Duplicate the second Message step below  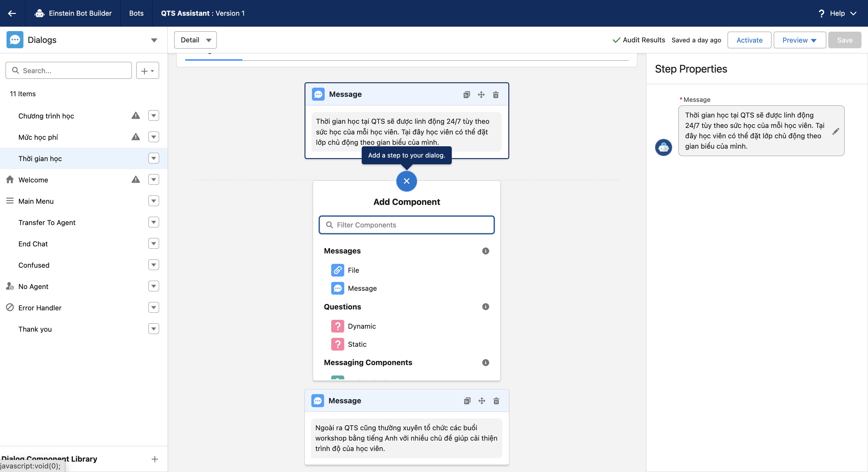pyautogui.click(x=467, y=401)
